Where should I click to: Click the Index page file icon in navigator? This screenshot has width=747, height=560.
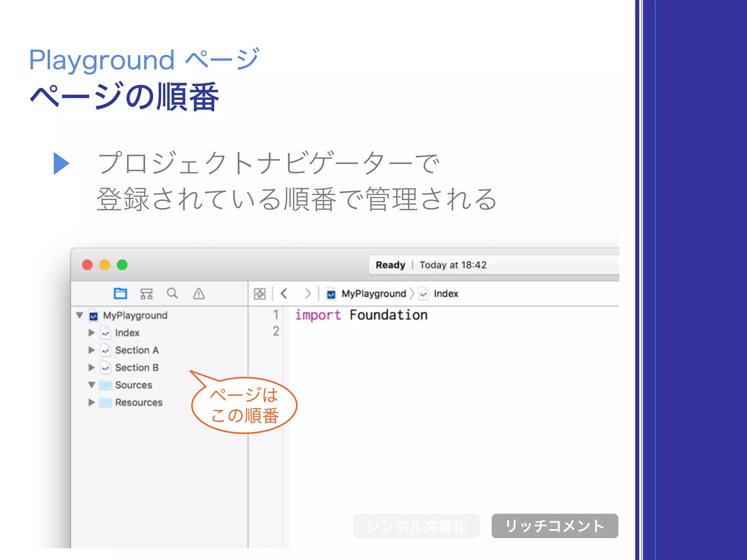pos(105,333)
